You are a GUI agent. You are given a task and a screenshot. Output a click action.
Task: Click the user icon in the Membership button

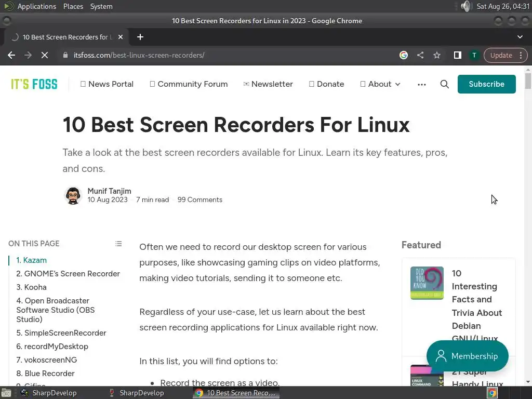pos(441,356)
